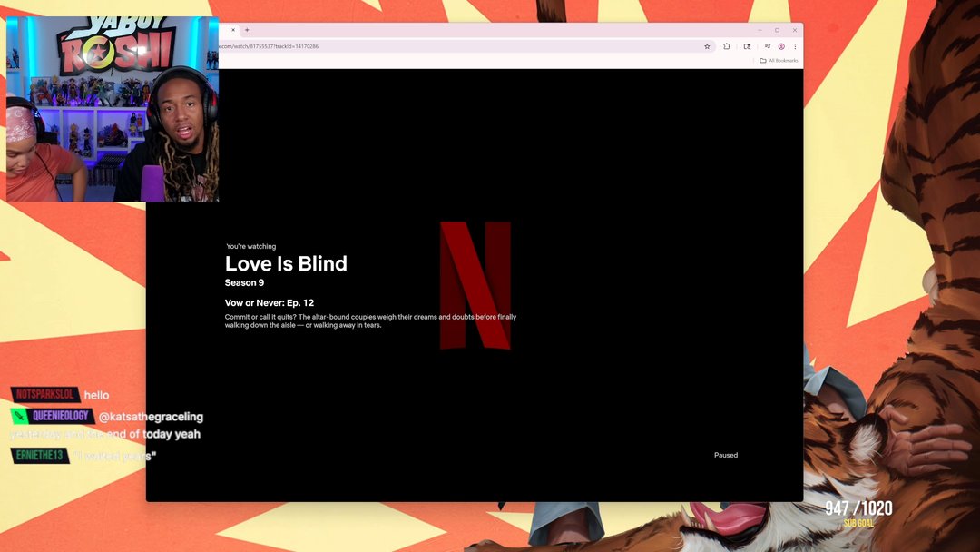Select QUEENIEOLOGY username in chat

tap(61, 416)
